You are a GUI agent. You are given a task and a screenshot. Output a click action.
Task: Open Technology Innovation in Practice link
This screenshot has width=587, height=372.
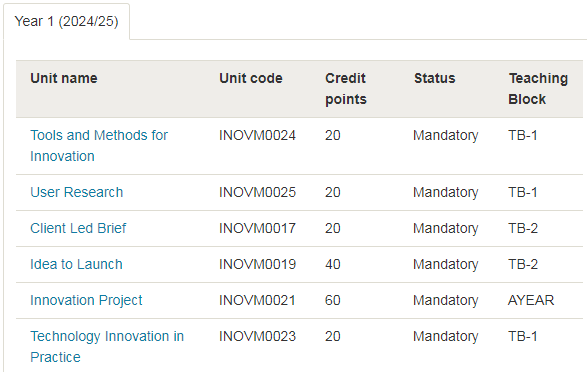107,347
